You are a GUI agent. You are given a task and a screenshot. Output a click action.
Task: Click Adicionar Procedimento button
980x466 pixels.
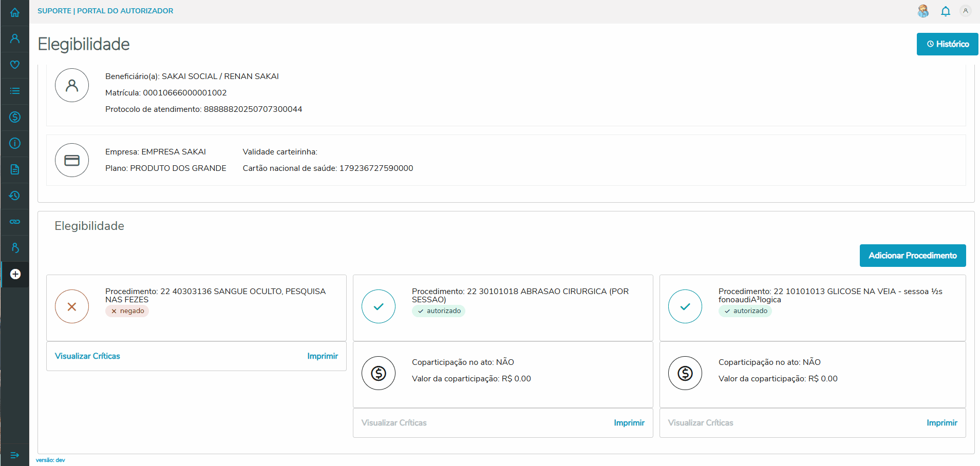tap(912, 256)
